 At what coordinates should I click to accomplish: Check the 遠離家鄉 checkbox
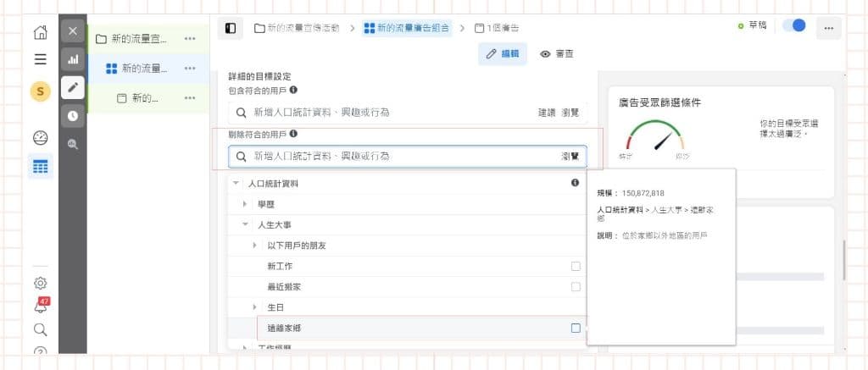tap(576, 328)
